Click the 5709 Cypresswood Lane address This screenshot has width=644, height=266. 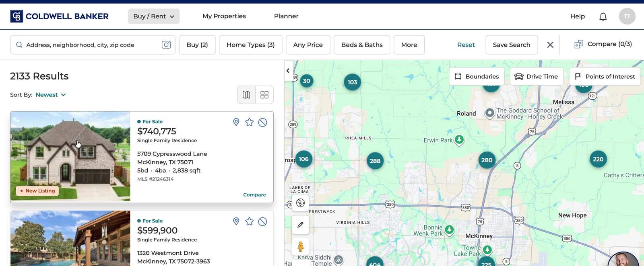pos(172,158)
